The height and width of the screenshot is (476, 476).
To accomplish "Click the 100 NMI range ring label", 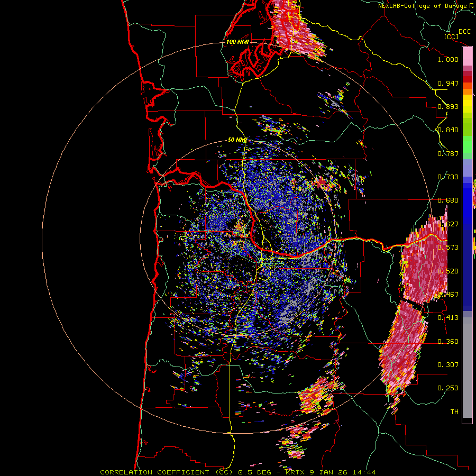I will pyautogui.click(x=237, y=42).
